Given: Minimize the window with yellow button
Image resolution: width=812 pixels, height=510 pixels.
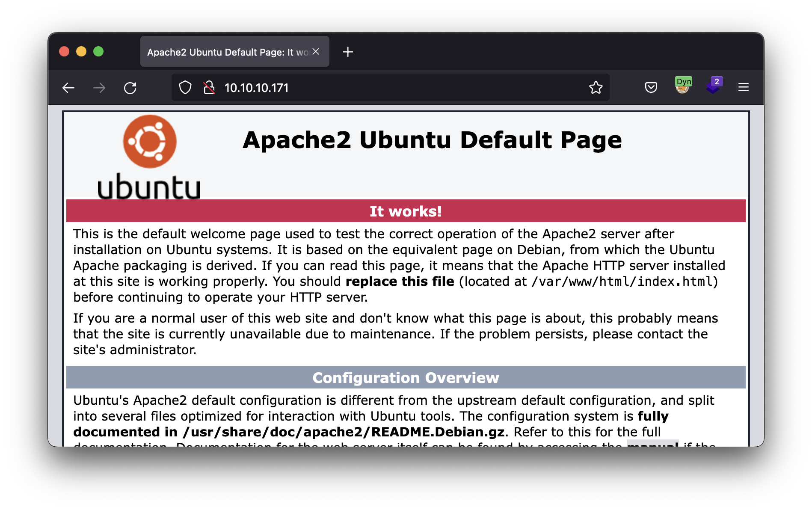Looking at the screenshot, I should [x=81, y=52].
